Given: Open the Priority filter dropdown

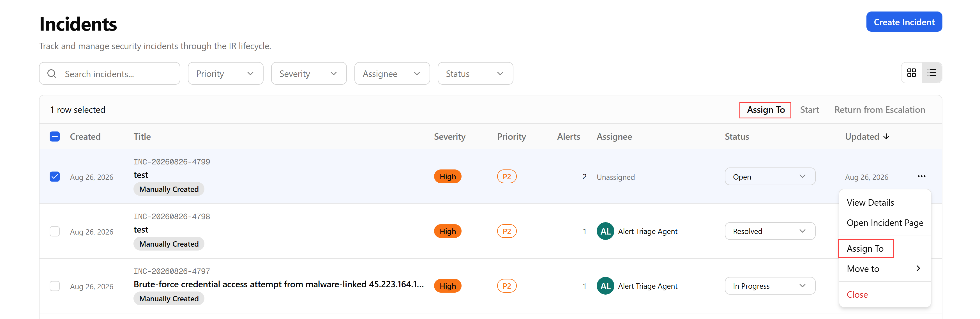Looking at the screenshot, I should pos(226,74).
